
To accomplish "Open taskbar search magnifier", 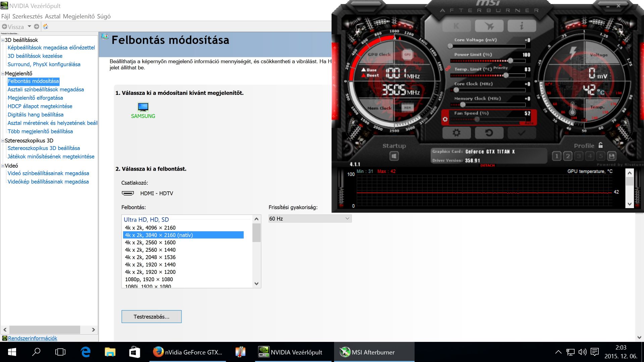I will (x=36, y=352).
